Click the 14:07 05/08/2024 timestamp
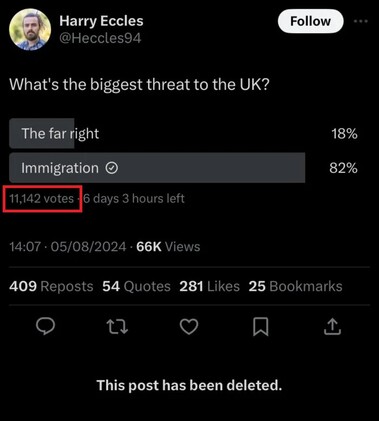 pos(68,247)
